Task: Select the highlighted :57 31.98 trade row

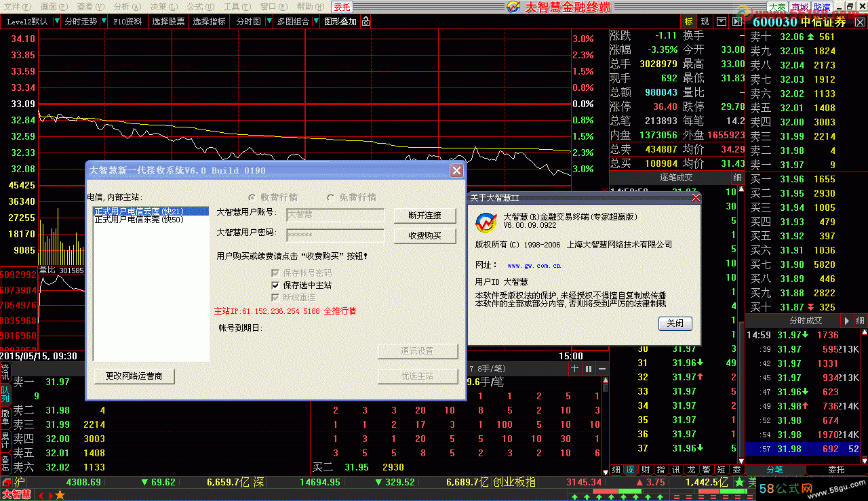Action: [803, 449]
